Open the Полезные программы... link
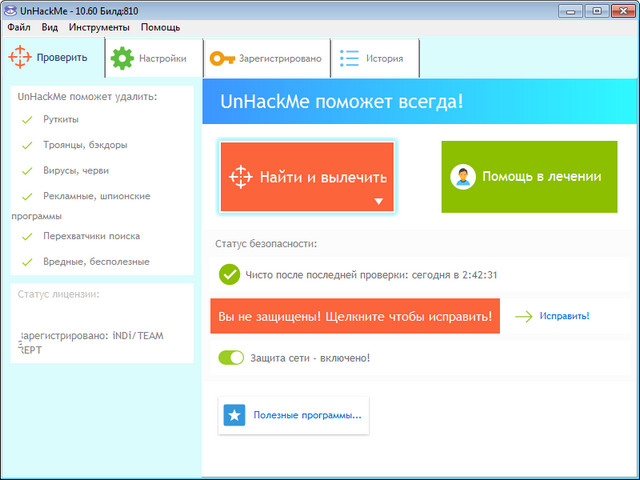This screenshot has width=640, height=480. pos(307,415)
